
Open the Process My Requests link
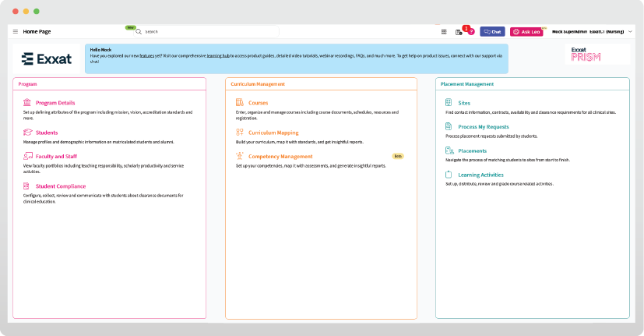(484, 127)
